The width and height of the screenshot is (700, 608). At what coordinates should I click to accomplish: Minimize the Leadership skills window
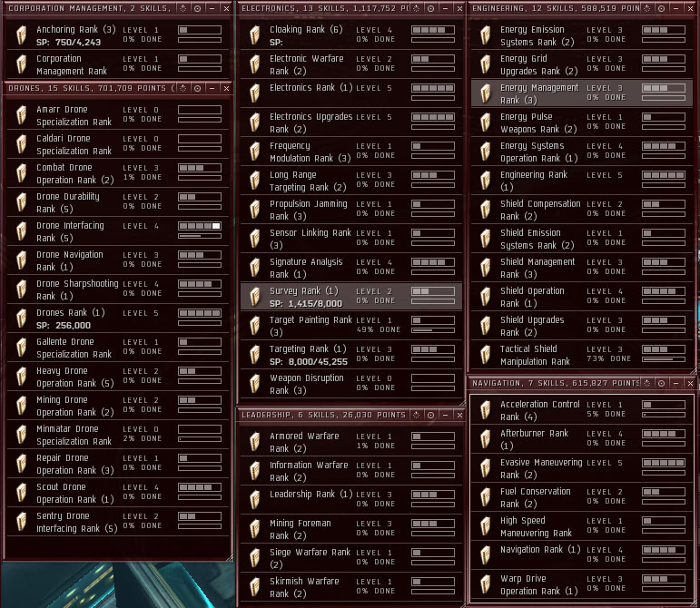(445, 415)
